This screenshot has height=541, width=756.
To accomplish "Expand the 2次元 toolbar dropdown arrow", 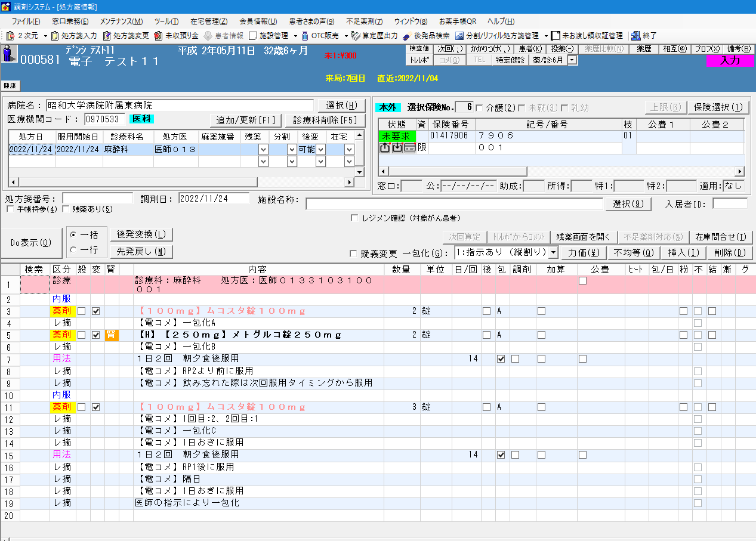I will (x=45, y=36).
